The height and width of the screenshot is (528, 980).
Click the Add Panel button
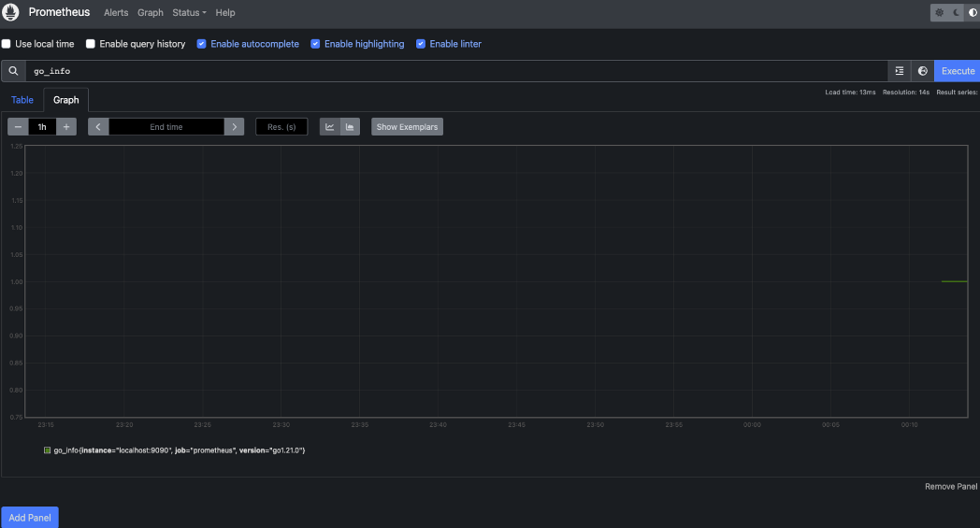click(x=30, y=518)
